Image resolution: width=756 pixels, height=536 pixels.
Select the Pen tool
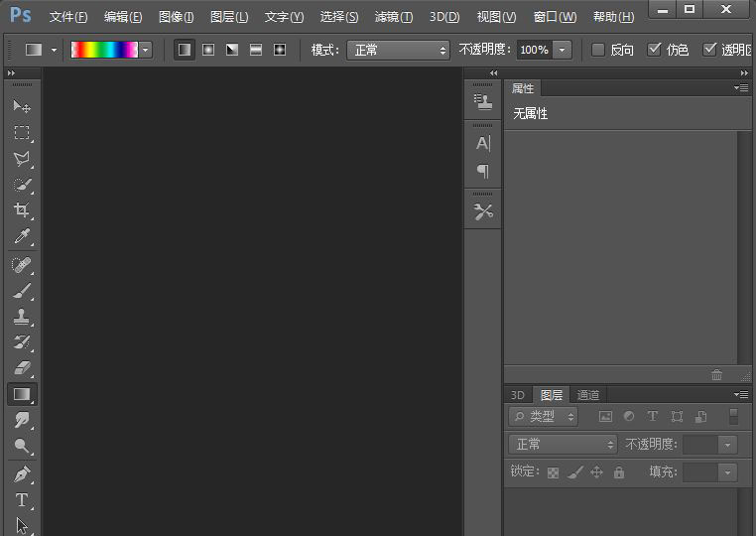(22, 474)
